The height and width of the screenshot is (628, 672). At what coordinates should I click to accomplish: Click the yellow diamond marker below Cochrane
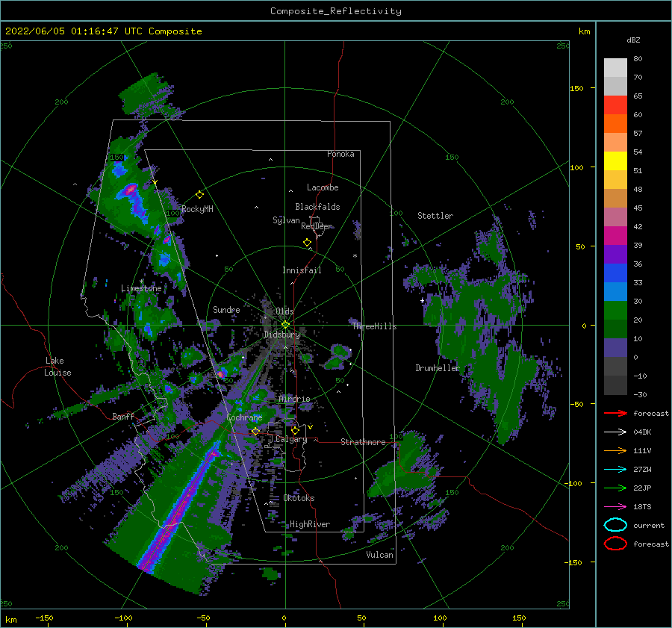[255, 432]
